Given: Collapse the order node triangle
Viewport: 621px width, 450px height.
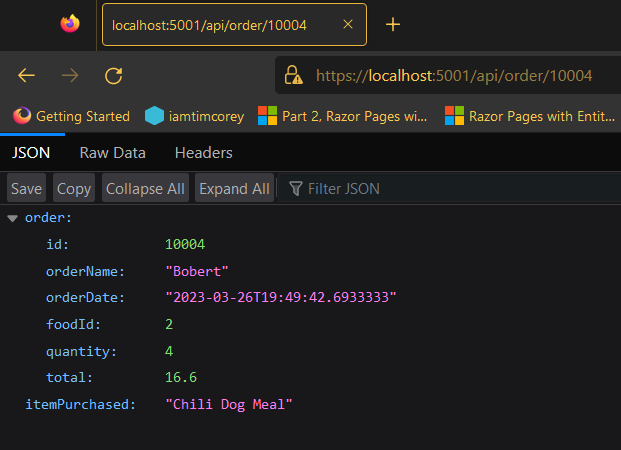Looking at the screenshot, I should [x=13, y=218].
